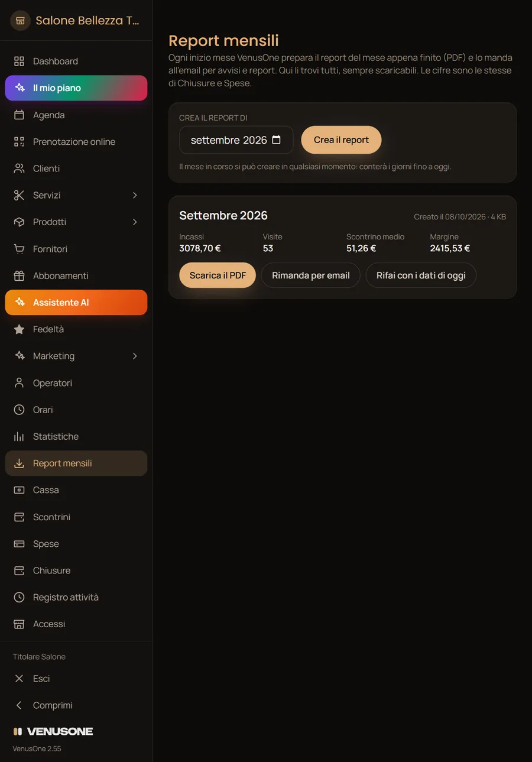Click Scarica il PDF button
Screen dimensions: 532x762
point(218,275)
